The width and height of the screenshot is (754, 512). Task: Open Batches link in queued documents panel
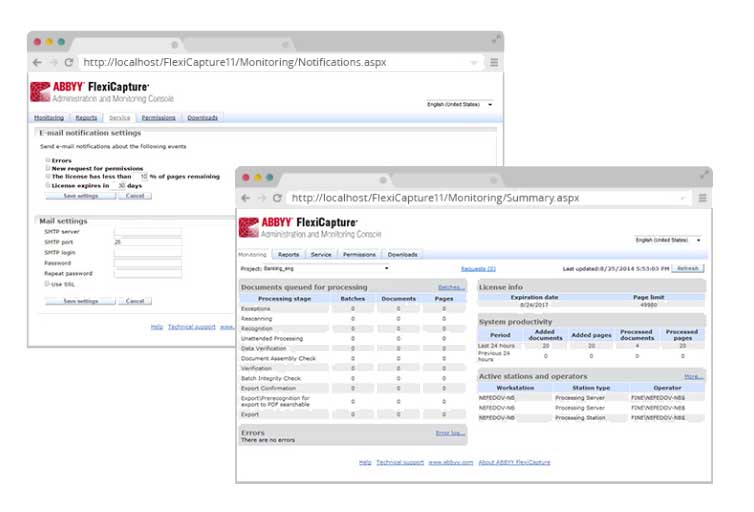point(451,287)
